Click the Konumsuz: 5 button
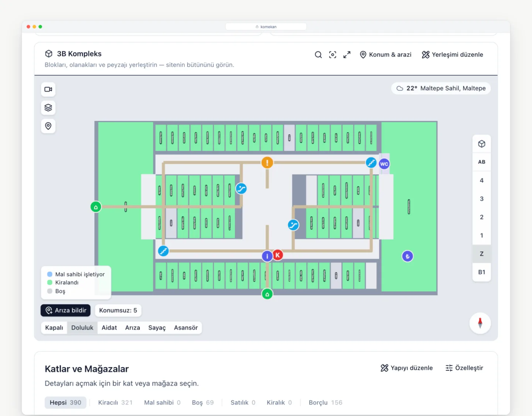532x416 pixels. pos(118,310)
